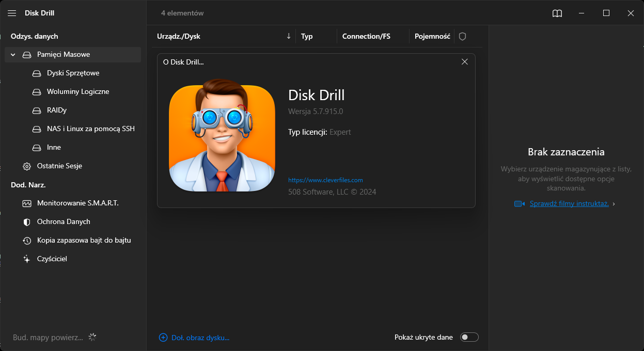Image resolution: width=644 pixels, height=351 pixels.
Task: Click the Odzys. danych section header
Action: (34, 36)
